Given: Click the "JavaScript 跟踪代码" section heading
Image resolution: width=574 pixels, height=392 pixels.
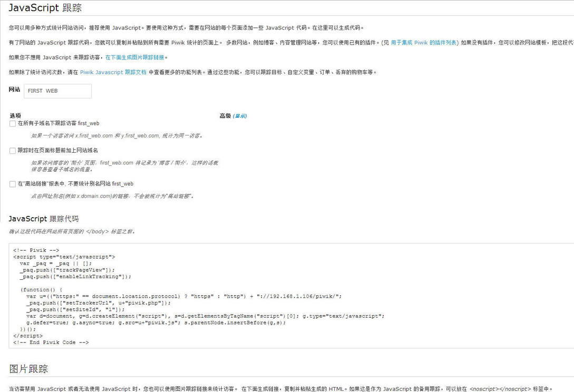Looking at the screenshot, I should pos(44,219).
